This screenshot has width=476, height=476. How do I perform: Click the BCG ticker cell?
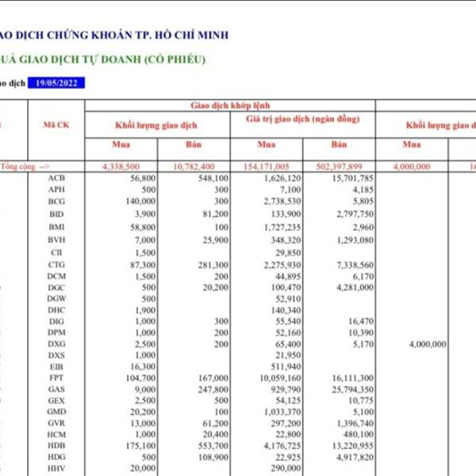click(56, 202)
